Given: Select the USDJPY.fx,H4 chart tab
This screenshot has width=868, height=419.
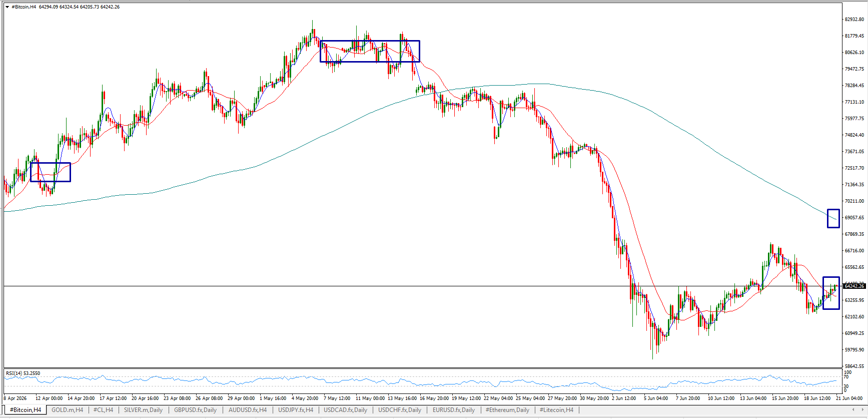Looking at the screenshot, I should coord(296,410).
